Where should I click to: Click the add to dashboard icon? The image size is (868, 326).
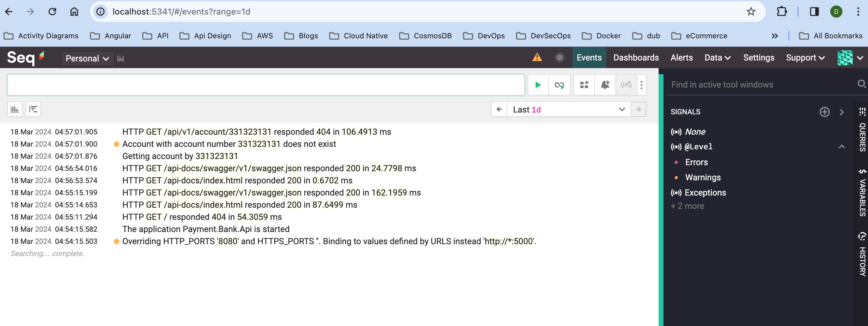pos(584,85)
